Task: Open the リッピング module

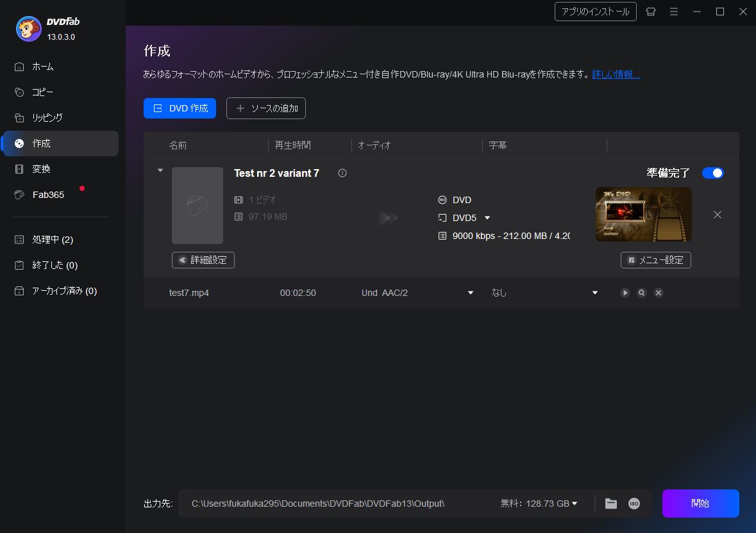Action: 61,117
